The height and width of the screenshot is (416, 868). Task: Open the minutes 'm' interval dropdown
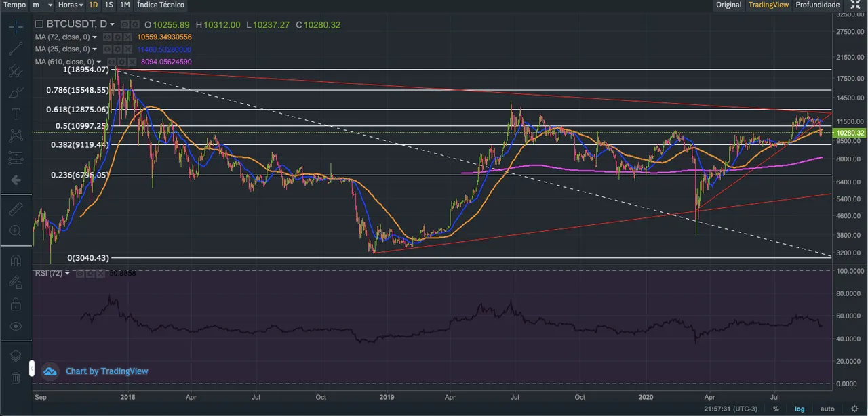pyautogui.click(x=41, y=5)
